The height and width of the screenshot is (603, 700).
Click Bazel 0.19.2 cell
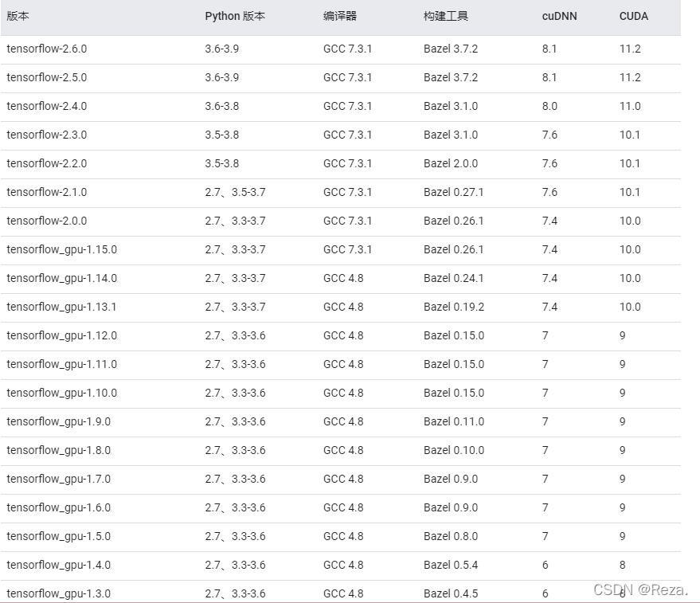pos(454,307)
